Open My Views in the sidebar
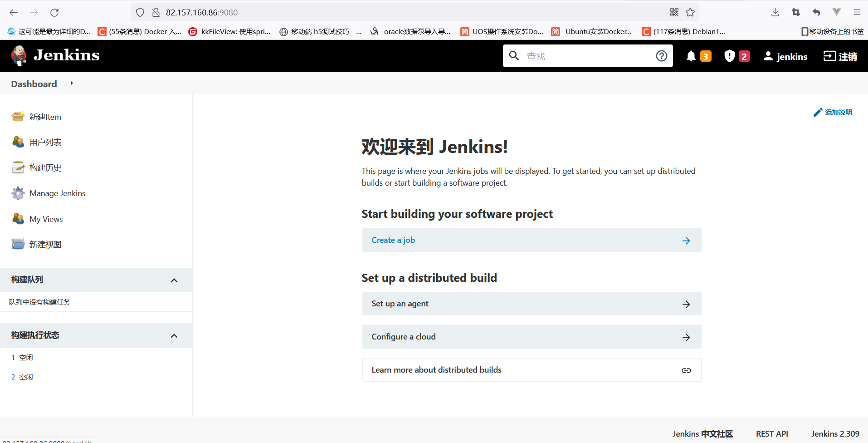Viewport: 868px width, 443px height. pyautogui.click(x=46, y=219)
